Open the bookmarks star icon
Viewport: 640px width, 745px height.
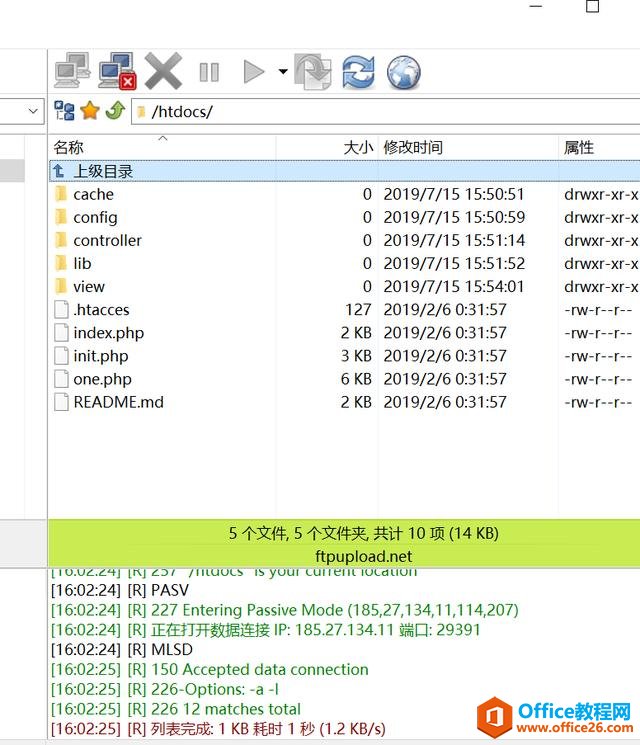coord(90,111)
